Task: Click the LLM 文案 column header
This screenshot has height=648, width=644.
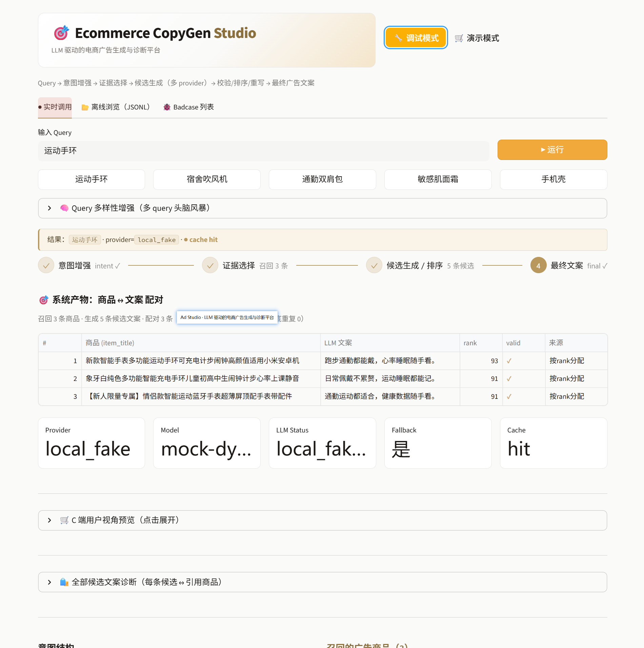Action: tap(390, 343)
